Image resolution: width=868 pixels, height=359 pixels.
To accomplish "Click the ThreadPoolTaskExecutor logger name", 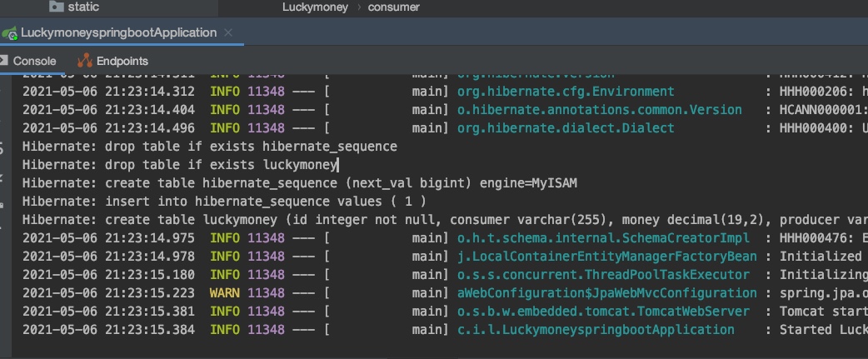I will 603,275.
